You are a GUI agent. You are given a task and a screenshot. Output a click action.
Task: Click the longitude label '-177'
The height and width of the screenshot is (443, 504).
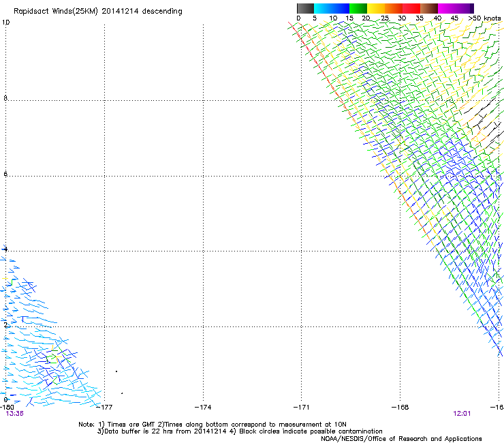tap(104, 407)
